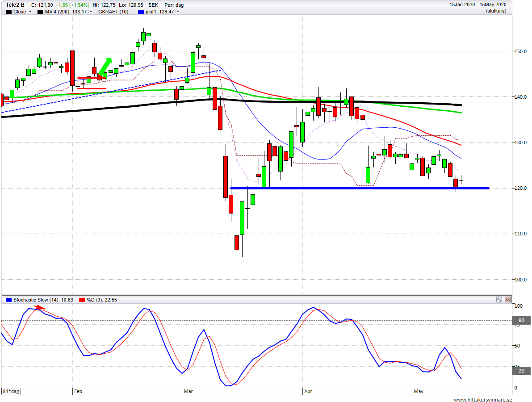Click the 80 overbought level marker
The width and height of the screenshot is (532, 402).
pyautogui.click(x=521, y=320)
